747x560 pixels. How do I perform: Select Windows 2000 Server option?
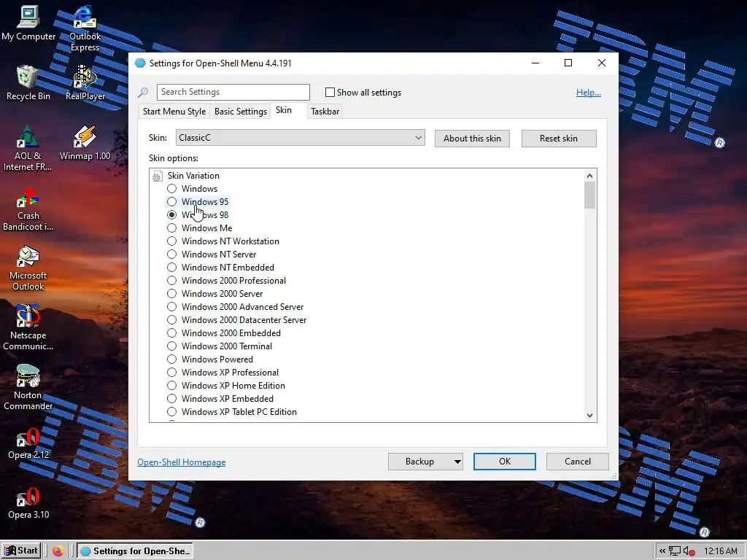(x=171, y=294)
